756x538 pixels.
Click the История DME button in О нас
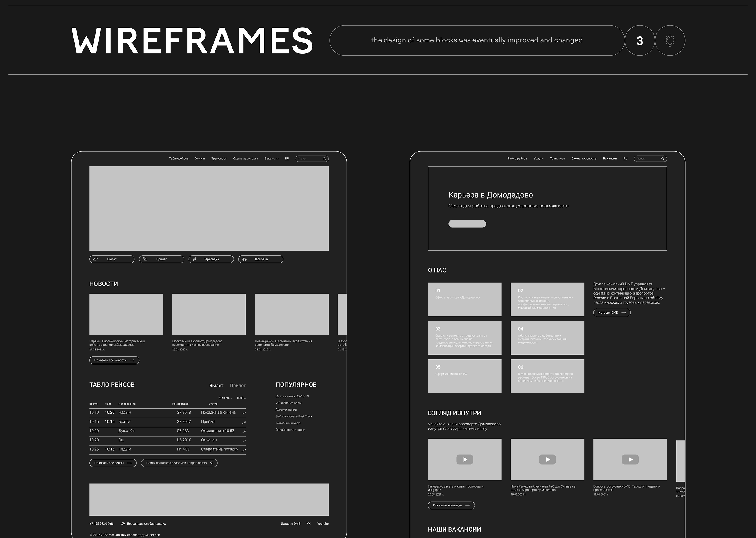click(x=612, y=312)
